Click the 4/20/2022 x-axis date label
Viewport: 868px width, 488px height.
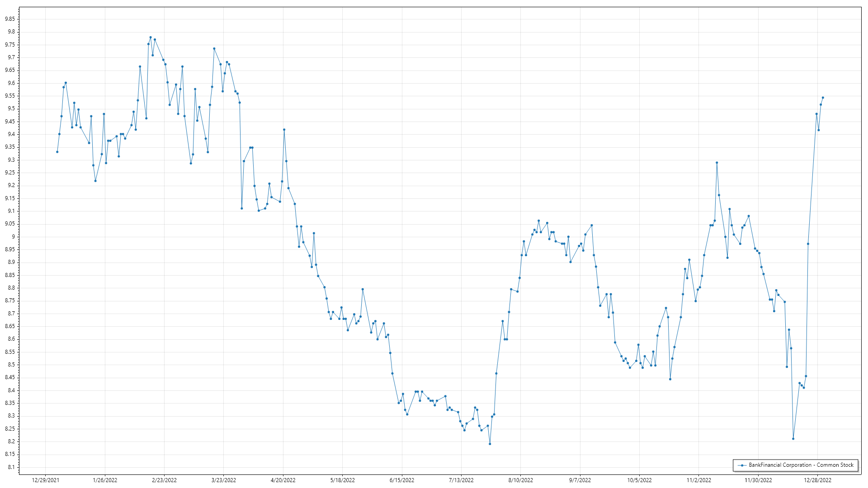[283, 480]
